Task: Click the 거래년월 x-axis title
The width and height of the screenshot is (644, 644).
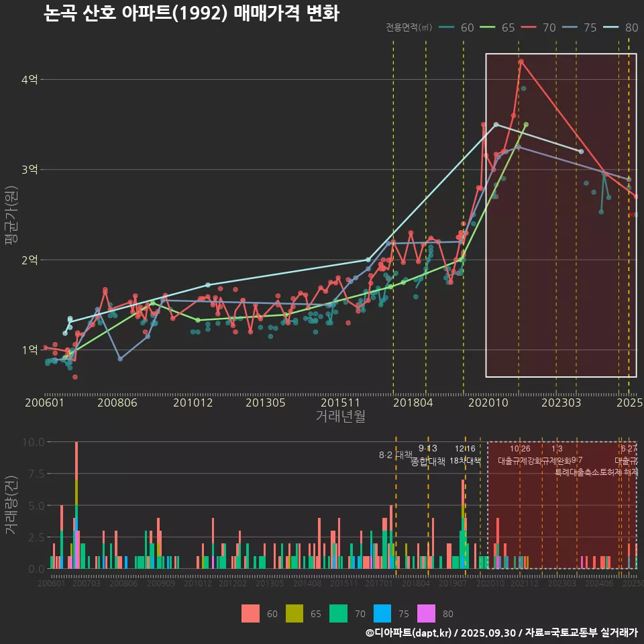Action: click(340, 416)
